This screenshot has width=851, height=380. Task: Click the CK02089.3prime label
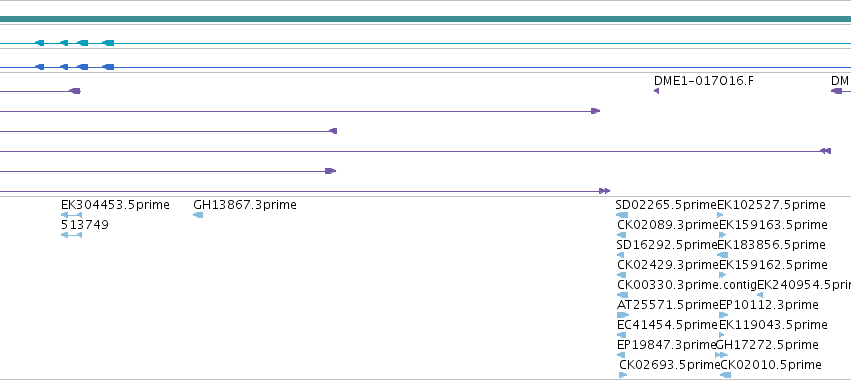point(668,225)
